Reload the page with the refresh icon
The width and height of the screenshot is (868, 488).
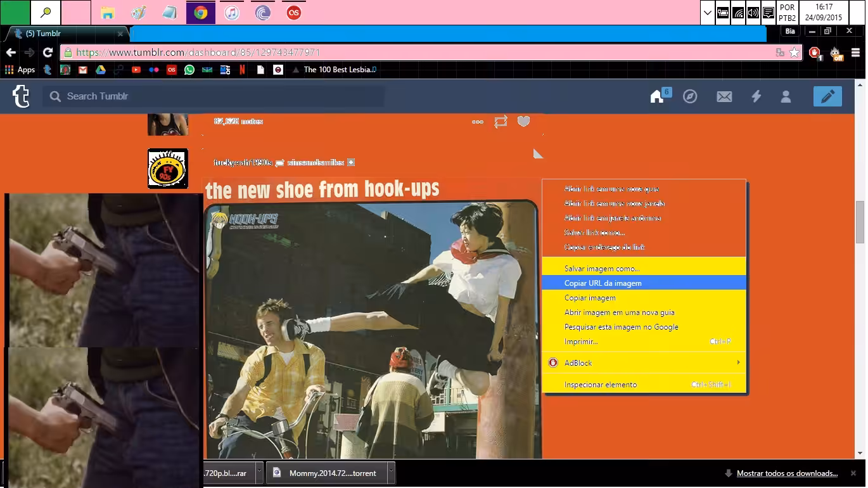click(48, 53)
